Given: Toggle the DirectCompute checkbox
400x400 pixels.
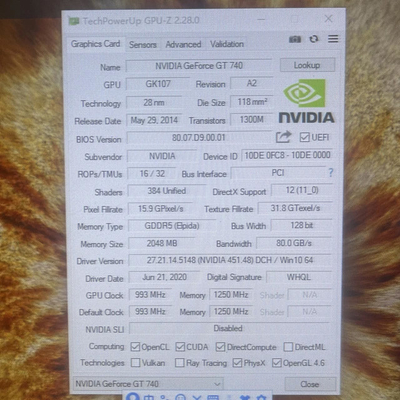Looking at the screenshot, I should tap(220, 347).
